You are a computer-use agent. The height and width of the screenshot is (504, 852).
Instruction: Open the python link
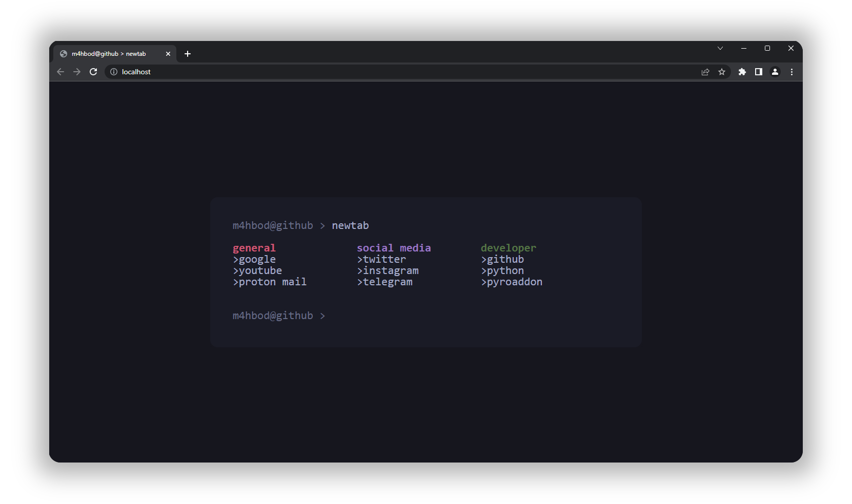pos(502,271)
